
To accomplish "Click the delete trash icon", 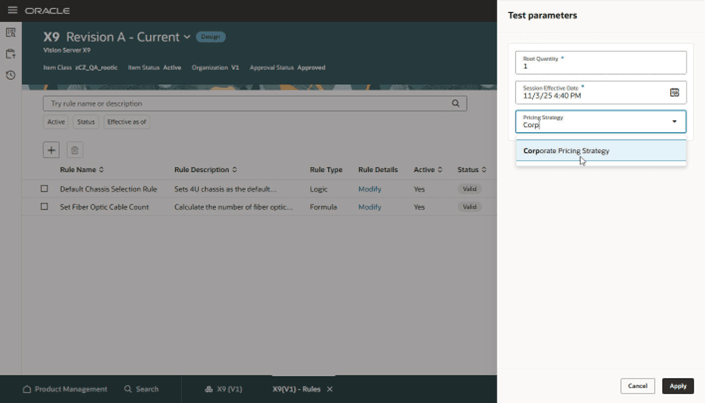I will 75,150.
